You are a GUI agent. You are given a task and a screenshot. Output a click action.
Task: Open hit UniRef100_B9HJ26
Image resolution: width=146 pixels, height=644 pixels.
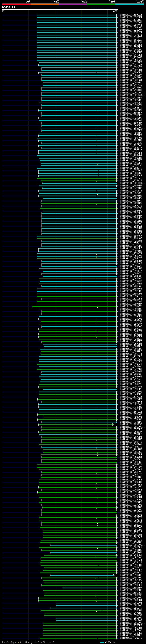coord(131,15)
